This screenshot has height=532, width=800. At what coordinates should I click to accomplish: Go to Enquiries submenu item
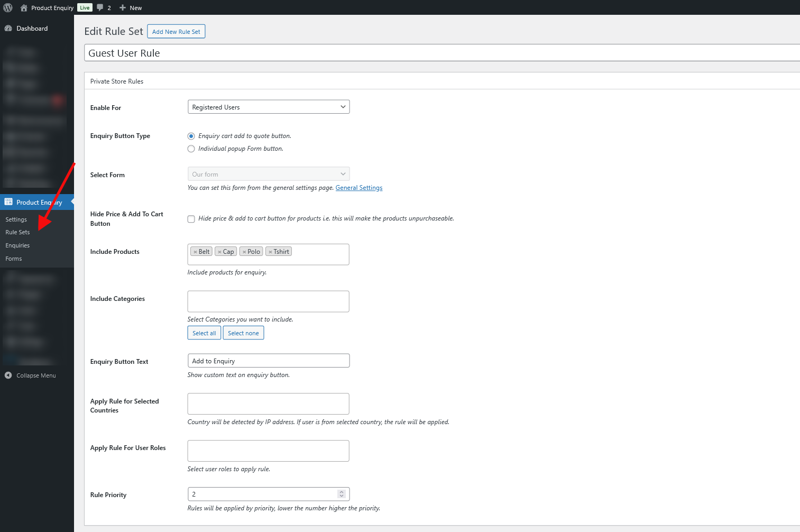17,245
